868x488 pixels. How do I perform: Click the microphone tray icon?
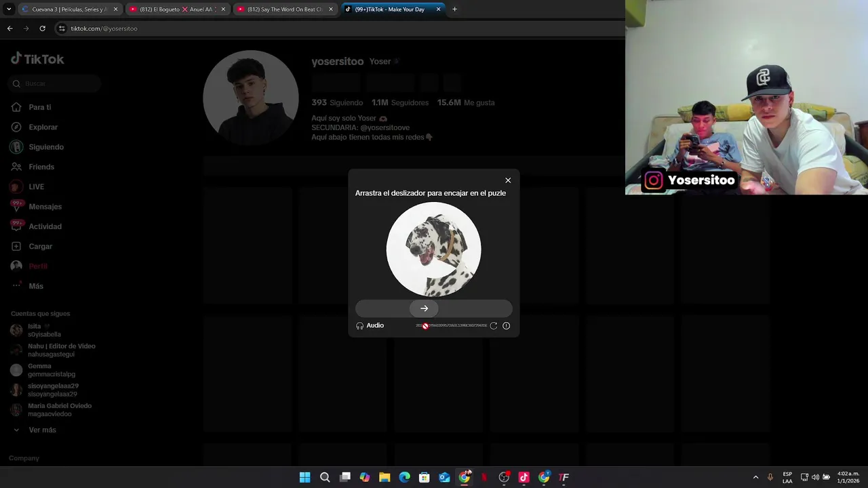coord(770,477)
